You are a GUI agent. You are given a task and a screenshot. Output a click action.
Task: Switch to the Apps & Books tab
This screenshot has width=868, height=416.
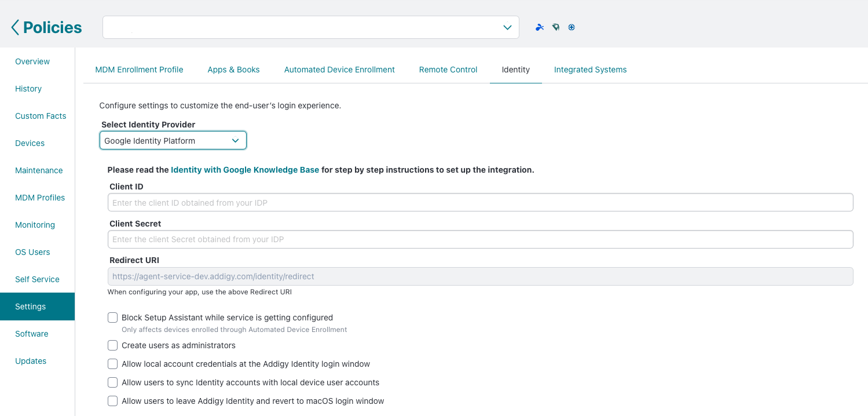[233, 70]
